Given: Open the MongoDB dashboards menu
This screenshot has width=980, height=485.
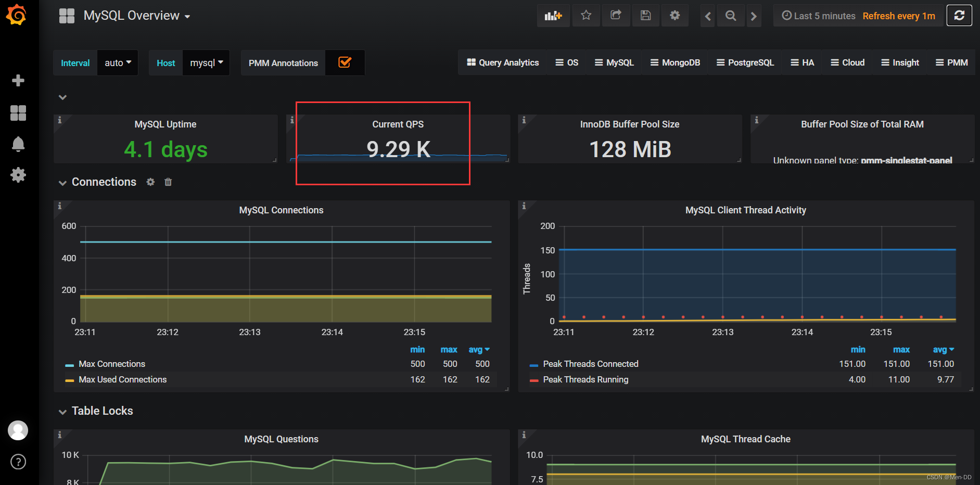Looking at the screenshot, I should pos(675,62).
